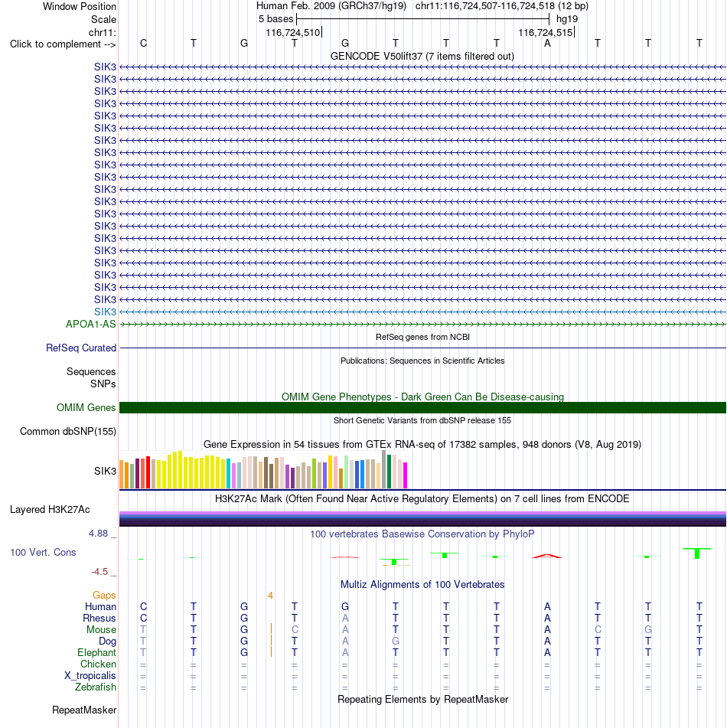The image size is (727, 728).
Task: Click the 'Click to complement -->' label
Action: click(x=63, y=44)
